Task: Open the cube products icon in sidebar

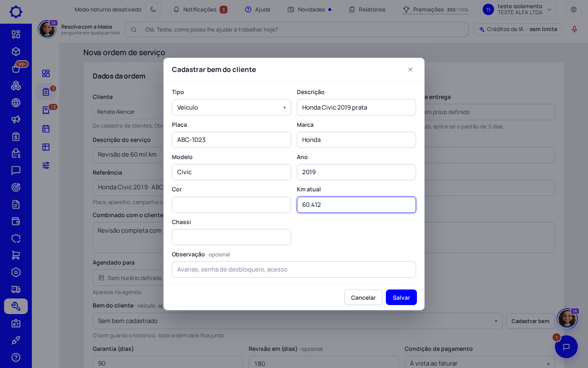Action: coord(16,52)
